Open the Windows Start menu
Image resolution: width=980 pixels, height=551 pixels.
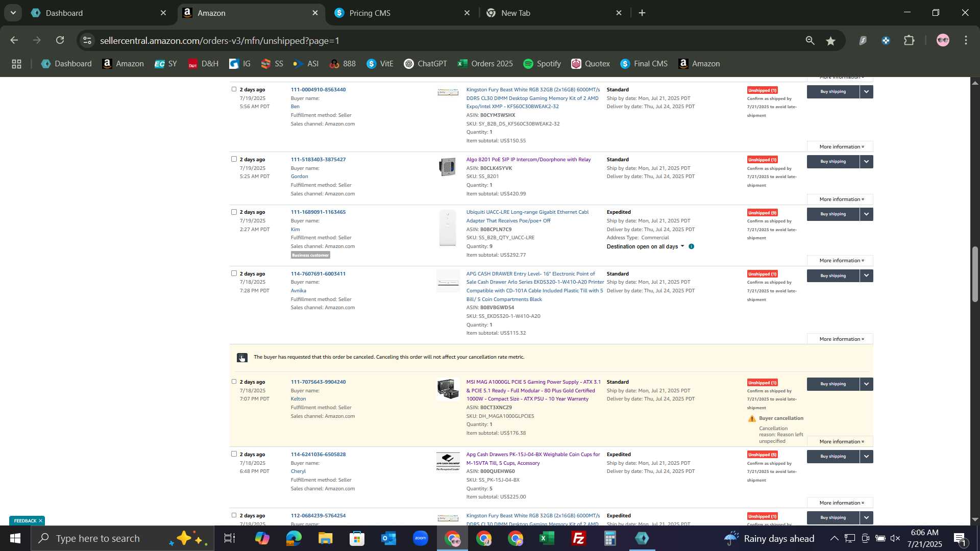pos(15,538)
